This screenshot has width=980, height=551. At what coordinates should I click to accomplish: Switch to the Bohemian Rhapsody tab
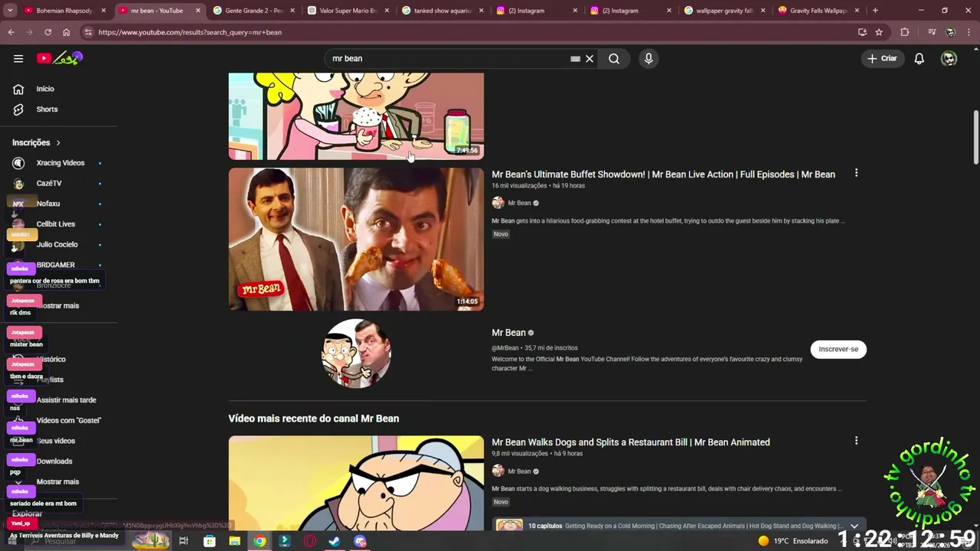(64, 11)
